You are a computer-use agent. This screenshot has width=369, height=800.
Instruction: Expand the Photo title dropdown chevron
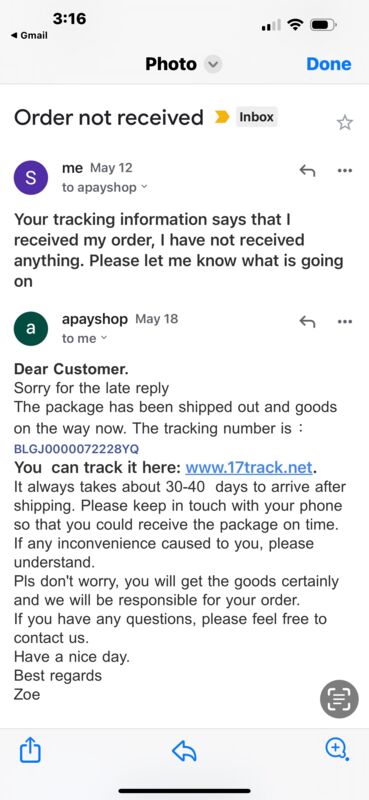pyautogui.click(x=213, y=65)
